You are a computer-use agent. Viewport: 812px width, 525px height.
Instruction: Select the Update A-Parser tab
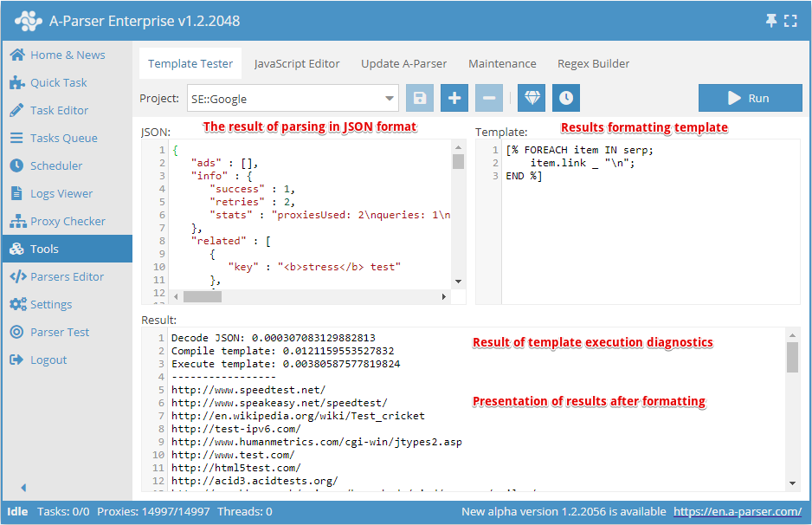pyautogui.click(x=404, y=63)
